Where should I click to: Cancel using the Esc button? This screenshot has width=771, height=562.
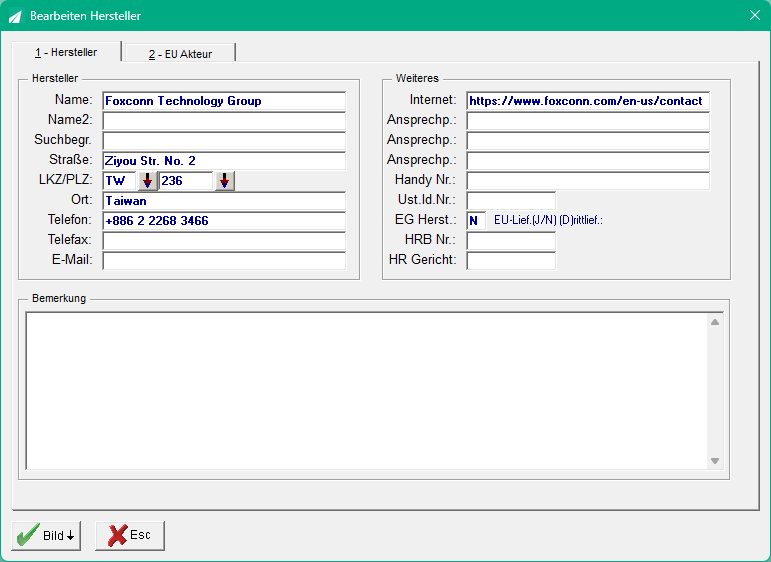pyautogui.click(x=130, y=535)
